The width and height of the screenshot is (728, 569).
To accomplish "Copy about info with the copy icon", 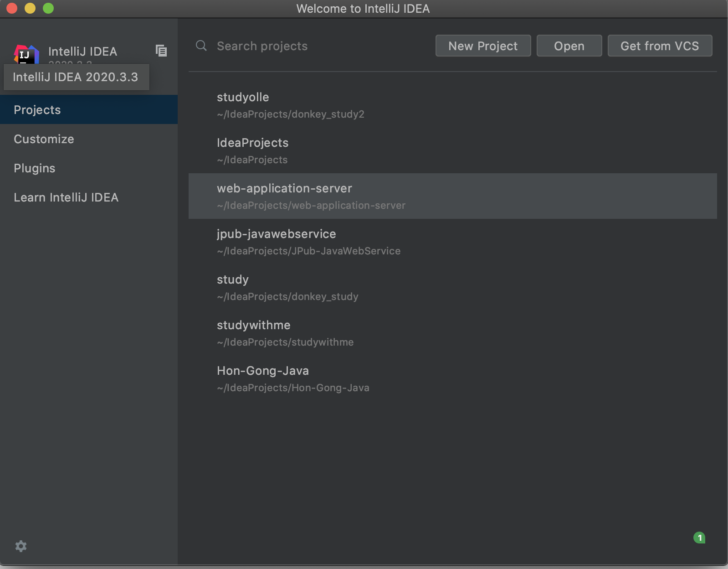I will click(161, 51).
